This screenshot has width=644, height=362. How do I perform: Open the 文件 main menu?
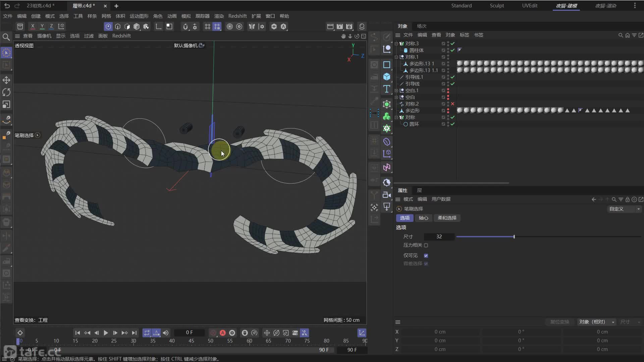[x=8, y=16]
